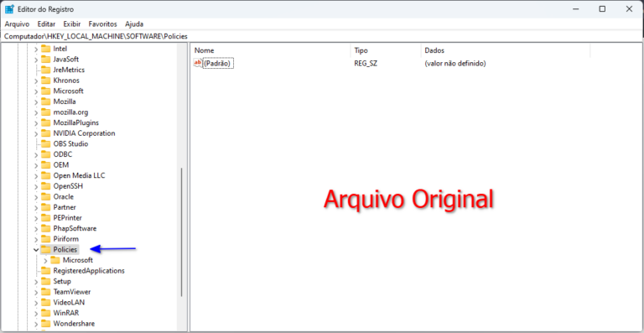Click the Piriform folder icon
This screenshot has width=644, height=333.
(x=45, y=238)
